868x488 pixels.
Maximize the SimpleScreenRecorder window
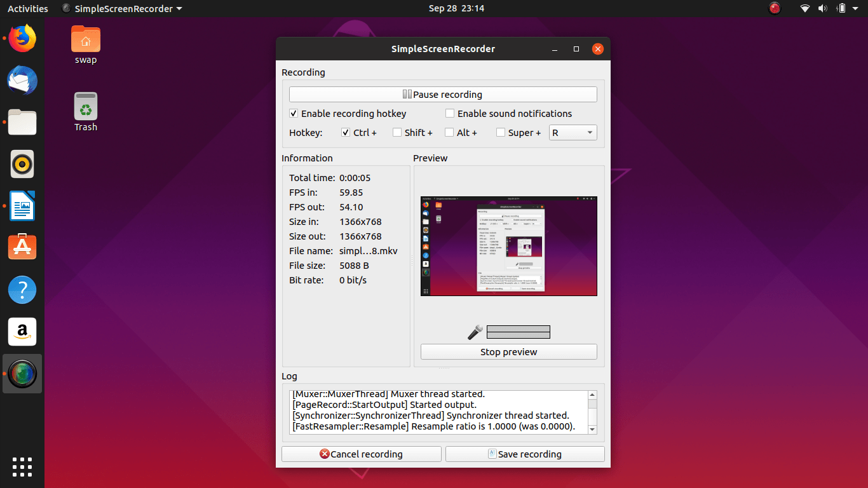click(576, 49)
